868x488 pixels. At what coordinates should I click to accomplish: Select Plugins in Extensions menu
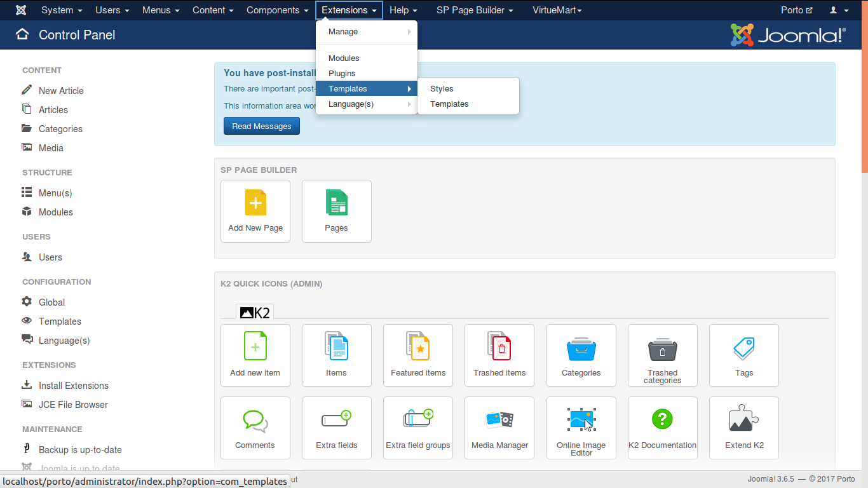tap(367, 74)
